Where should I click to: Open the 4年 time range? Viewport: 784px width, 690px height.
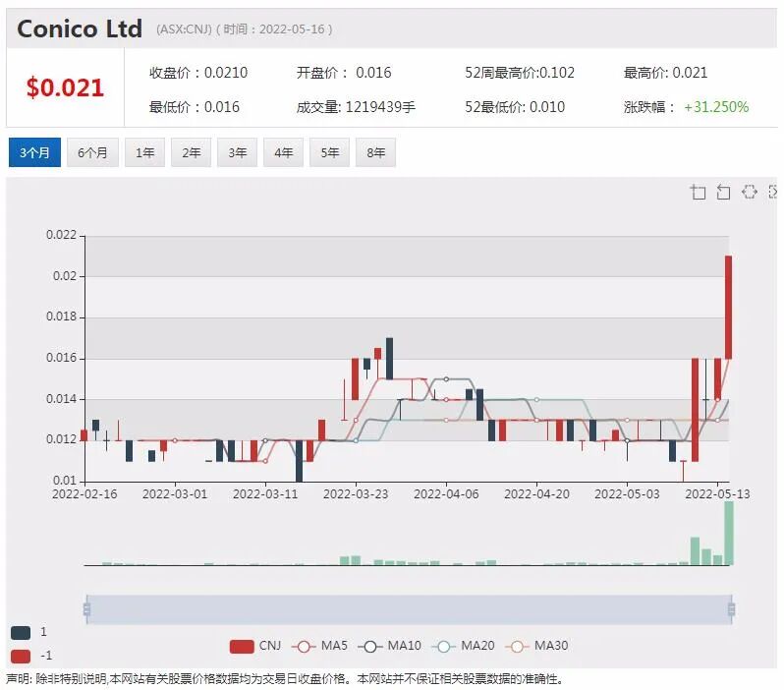coord(283,152)
